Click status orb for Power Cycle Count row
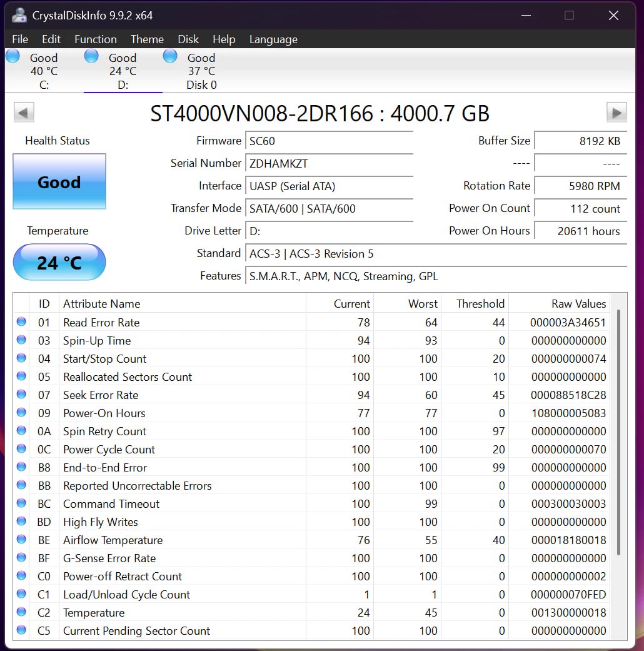Screen dimensions: 644x651 coord(21,448)
